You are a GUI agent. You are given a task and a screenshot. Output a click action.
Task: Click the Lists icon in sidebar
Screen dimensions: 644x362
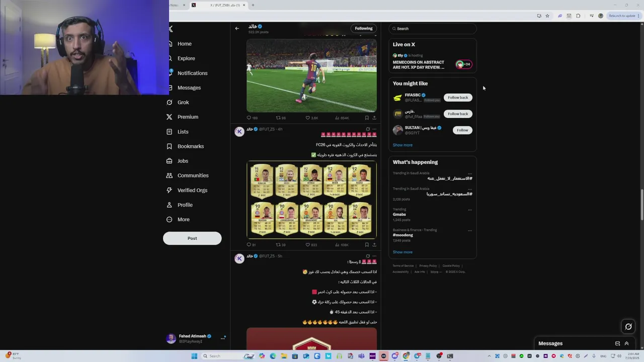click(170, 132)
